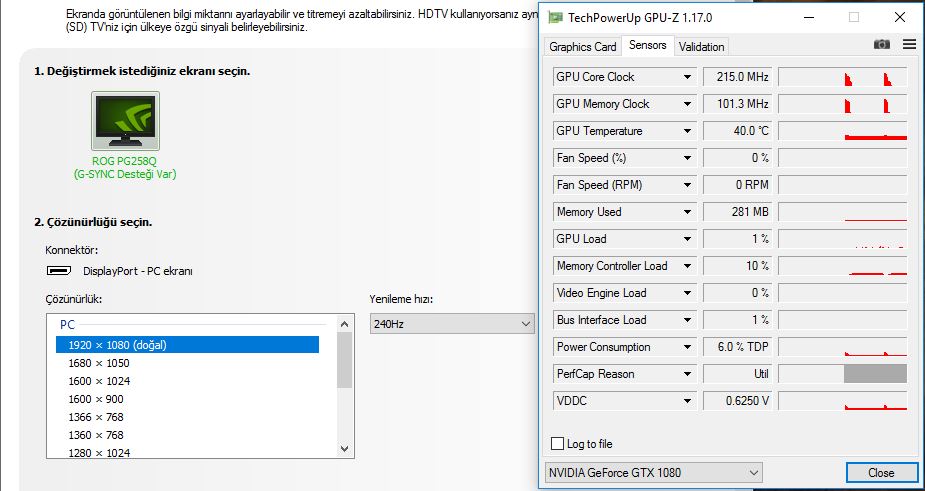Close the GPU-Z window with X
The height and width of the screenshot is (491, 925).
(900, 18)
